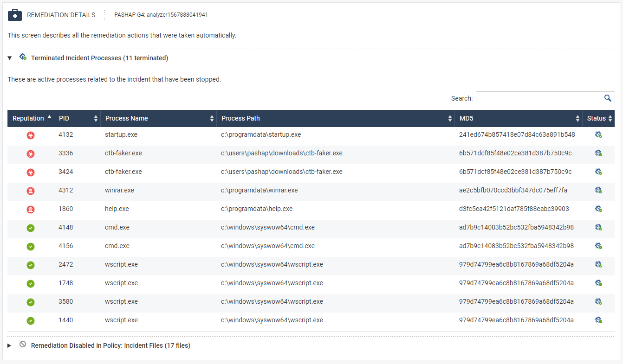
Task: Click the status icon for PID 2472 row
Action: click(598, 265)
